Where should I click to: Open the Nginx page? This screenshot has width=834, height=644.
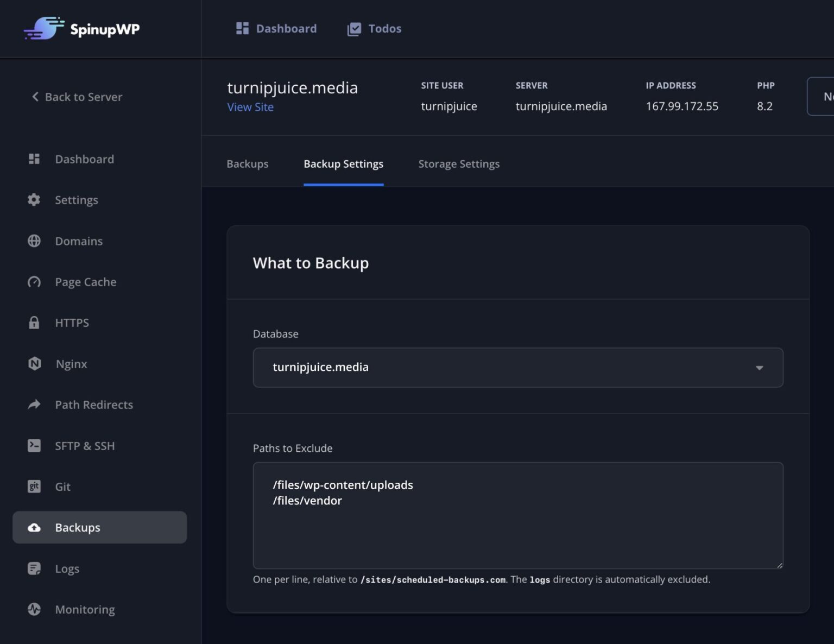99,364
